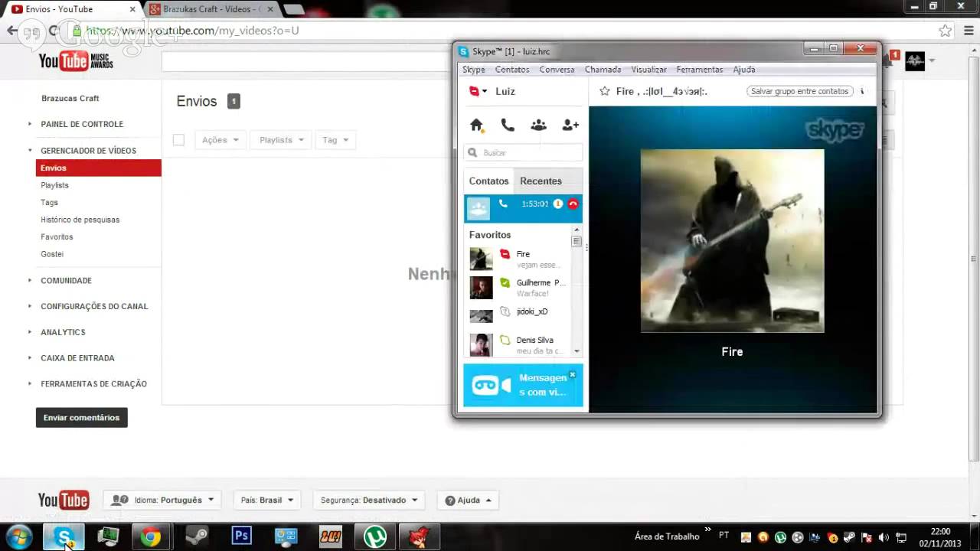
Task: Open Favoritos in the YouTube sidebar
Action: (x=57, y=237)
